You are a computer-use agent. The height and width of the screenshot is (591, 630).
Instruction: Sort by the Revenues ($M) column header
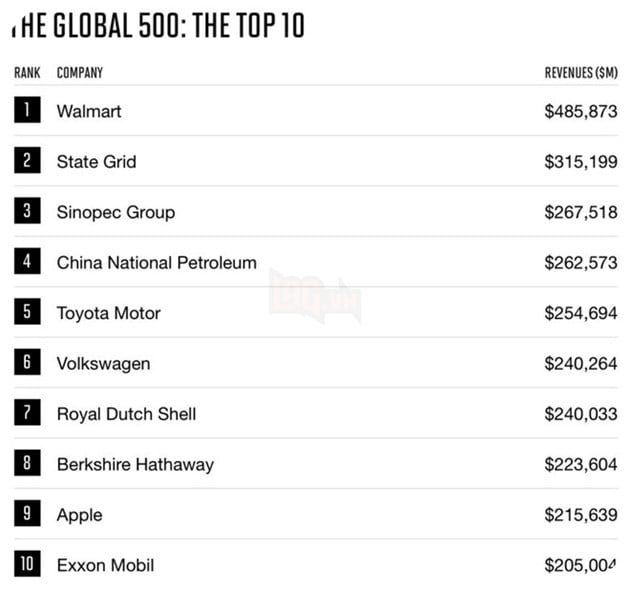click(x=581, y=73)
